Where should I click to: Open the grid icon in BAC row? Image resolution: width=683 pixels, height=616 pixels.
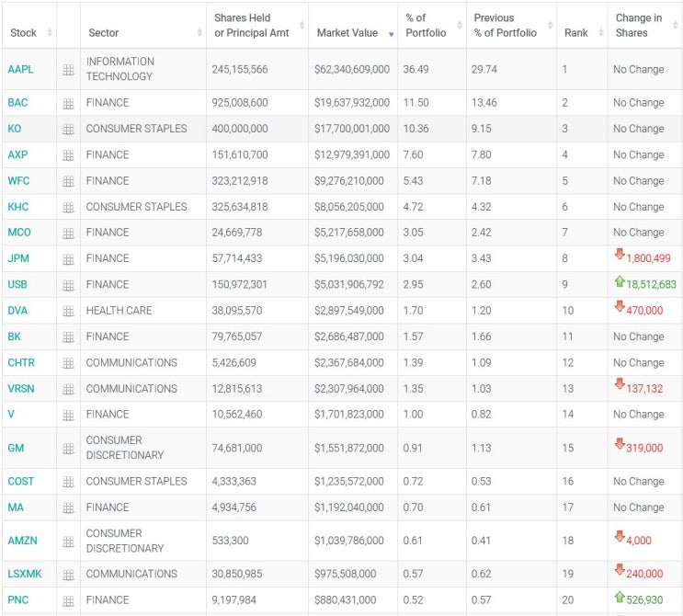pos(68,103)
